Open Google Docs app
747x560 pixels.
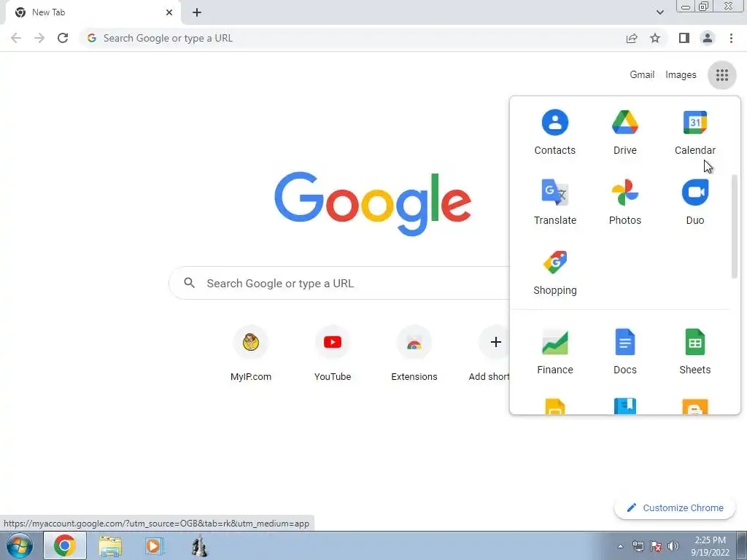tap(624, 352)
